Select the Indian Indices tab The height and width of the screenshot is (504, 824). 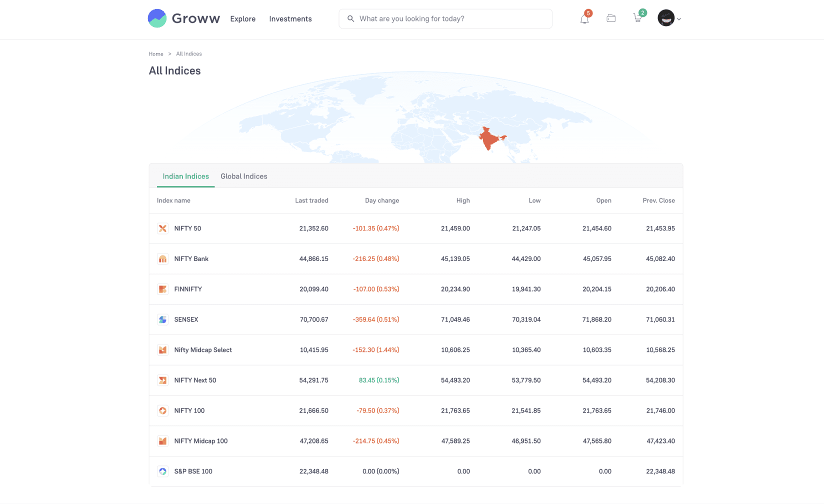point(186,176)
